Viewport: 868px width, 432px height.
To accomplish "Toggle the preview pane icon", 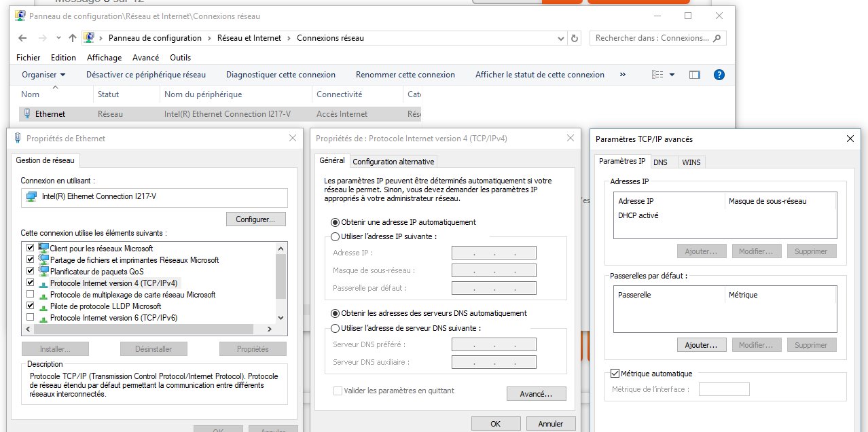I will (x=694, y=75).
